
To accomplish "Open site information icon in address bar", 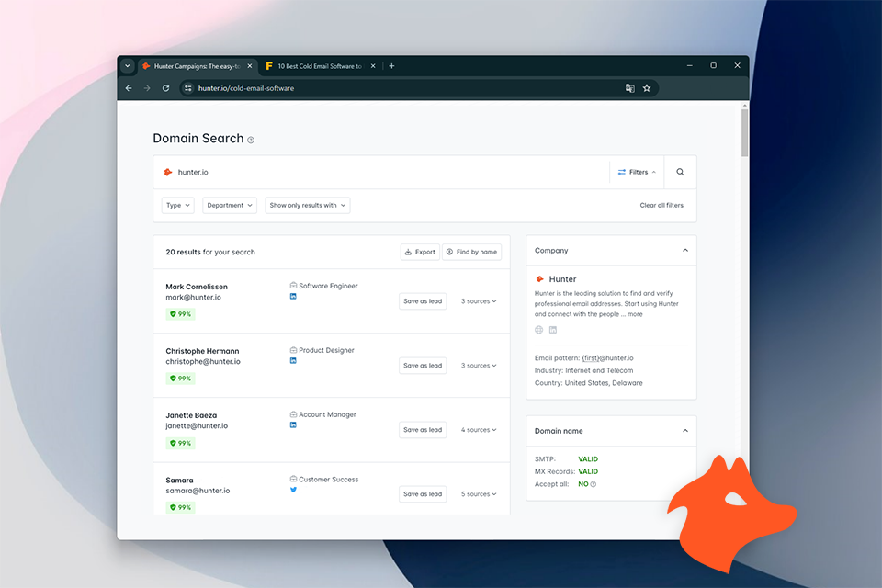I will pos(187,88).
